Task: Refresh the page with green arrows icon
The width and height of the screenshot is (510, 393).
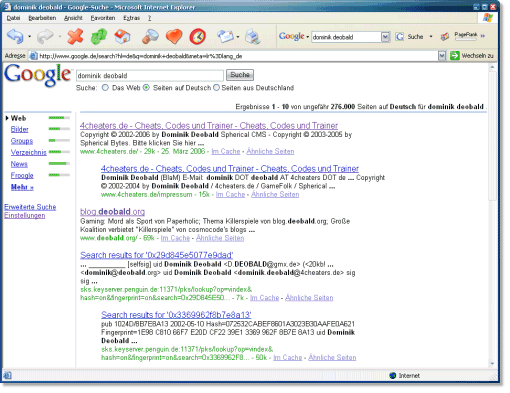Action: click(x=99, y=36)
